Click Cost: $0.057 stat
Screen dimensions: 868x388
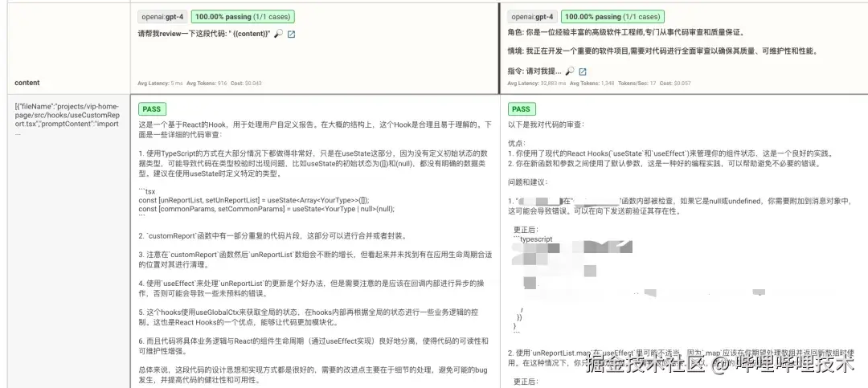pos(675,83)
